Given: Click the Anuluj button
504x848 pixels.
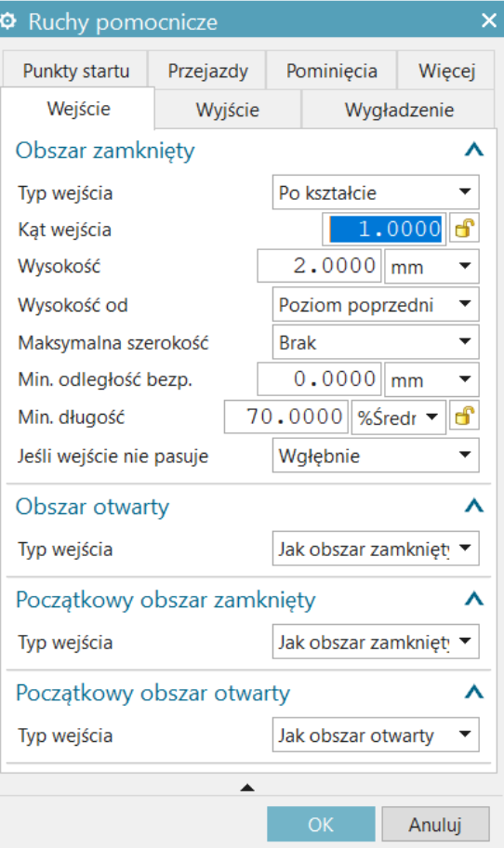Looking at the screenshot, I should coord(435,824).
